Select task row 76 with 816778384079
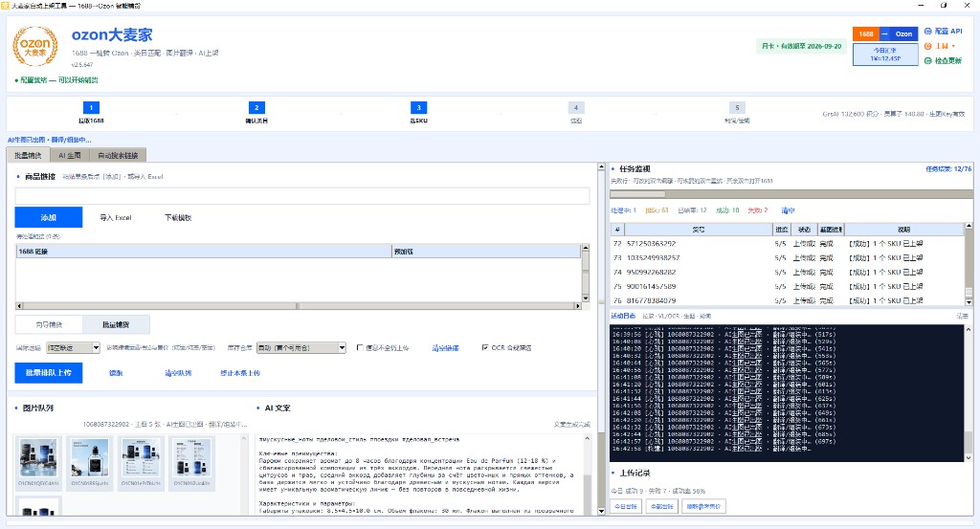980x529 pixels. pyautogui.click(x=788, y=300)
